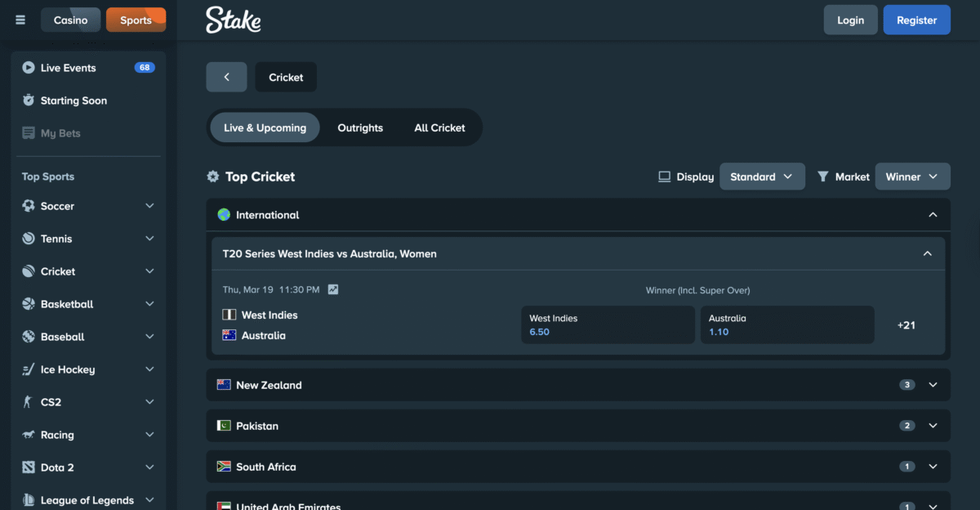Viewport: 980px width, 510px height.
Task: Expand the Pakistan section
Action: [933, 426]
